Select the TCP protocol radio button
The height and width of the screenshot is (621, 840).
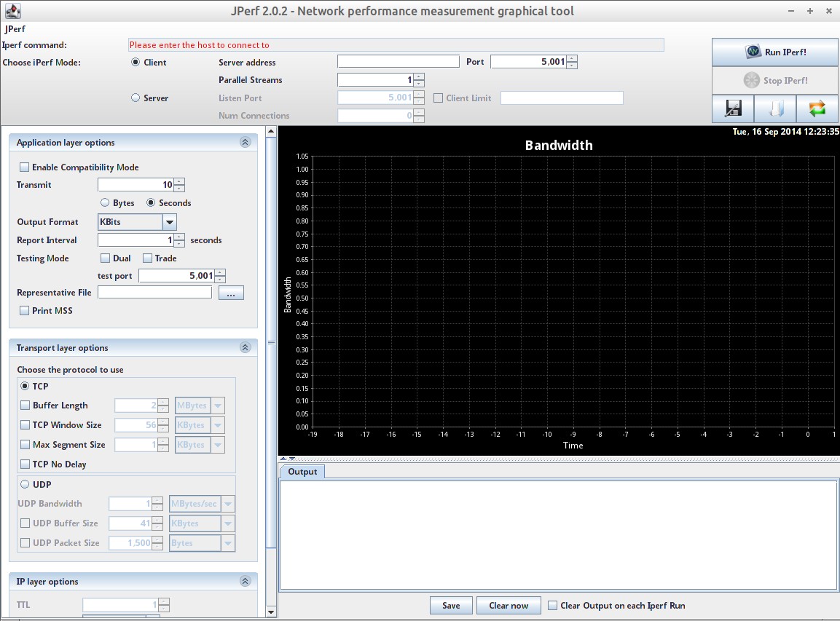(25, 386)
